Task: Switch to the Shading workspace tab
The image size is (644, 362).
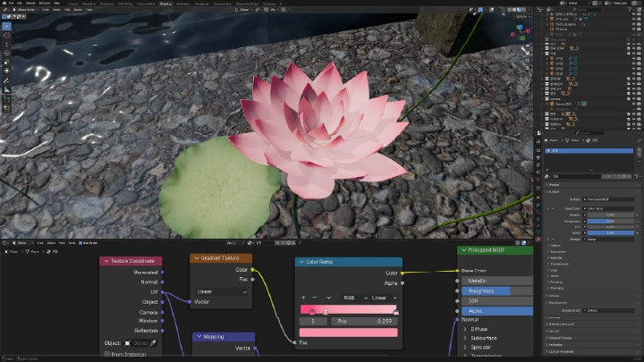Action: 166,4
